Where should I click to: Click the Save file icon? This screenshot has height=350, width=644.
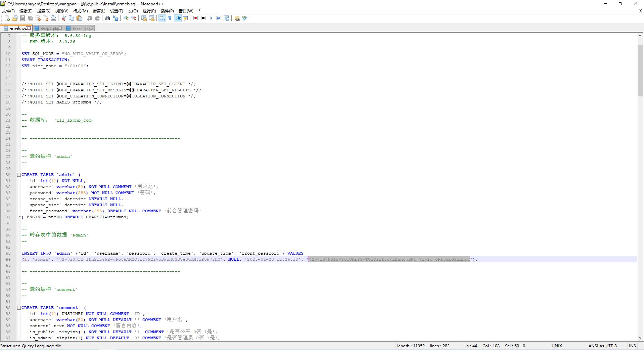click(22, 18)
